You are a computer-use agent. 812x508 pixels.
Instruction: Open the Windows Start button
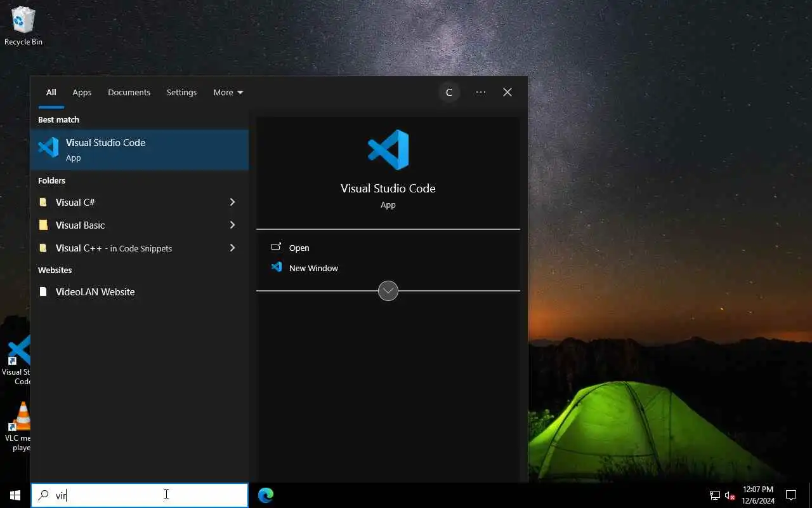15,495
